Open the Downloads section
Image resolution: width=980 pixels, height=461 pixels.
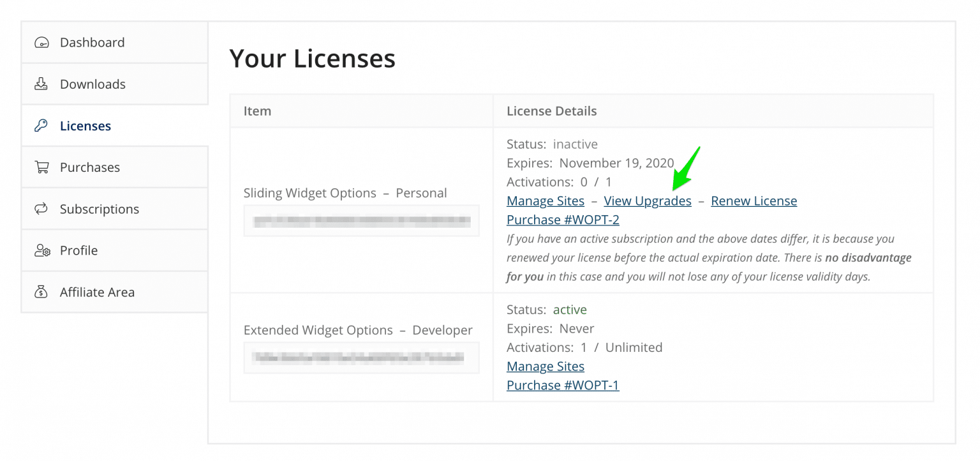click(x=93, y=84)
